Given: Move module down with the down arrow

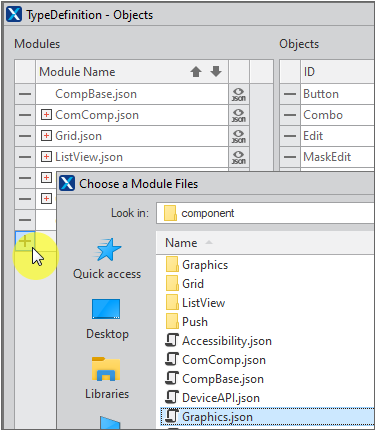Looking at the screenshot, I should (x=216, y=71).
